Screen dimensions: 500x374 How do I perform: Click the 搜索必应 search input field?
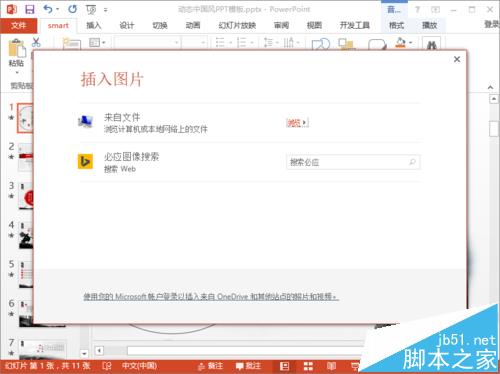[353, 162]
